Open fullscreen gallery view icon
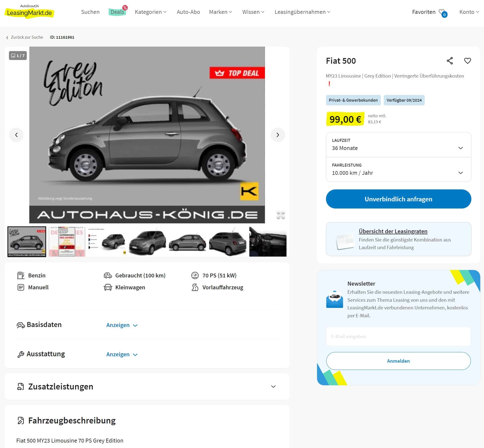Screen dimensions: 484x448 281,215
